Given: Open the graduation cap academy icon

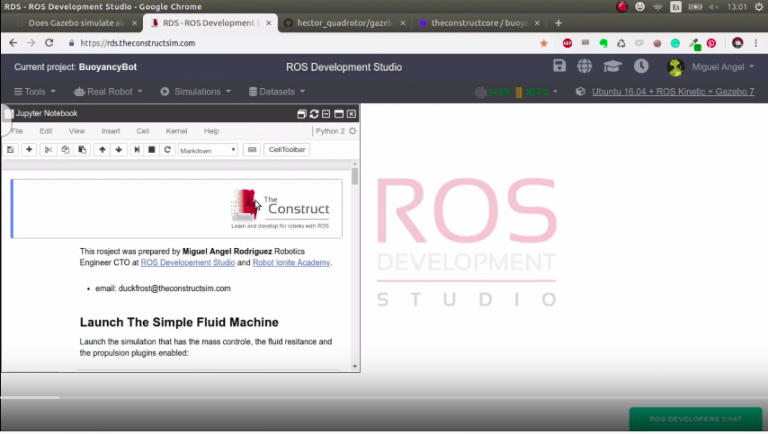Looking at the screenshot, I should pos(612,66).
